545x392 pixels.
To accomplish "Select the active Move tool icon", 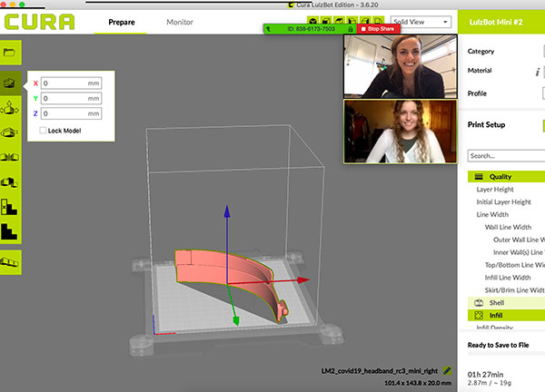I will coord(9,83).
